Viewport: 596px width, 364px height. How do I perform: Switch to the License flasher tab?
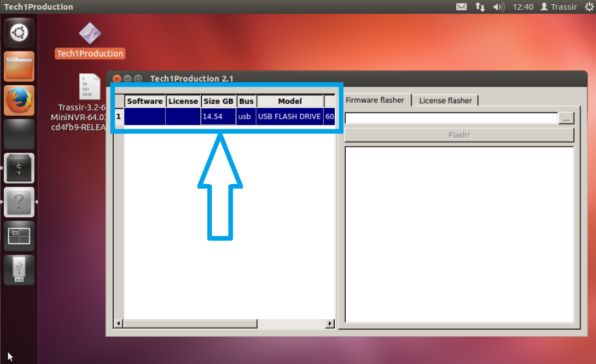click(x=445, y=100)
